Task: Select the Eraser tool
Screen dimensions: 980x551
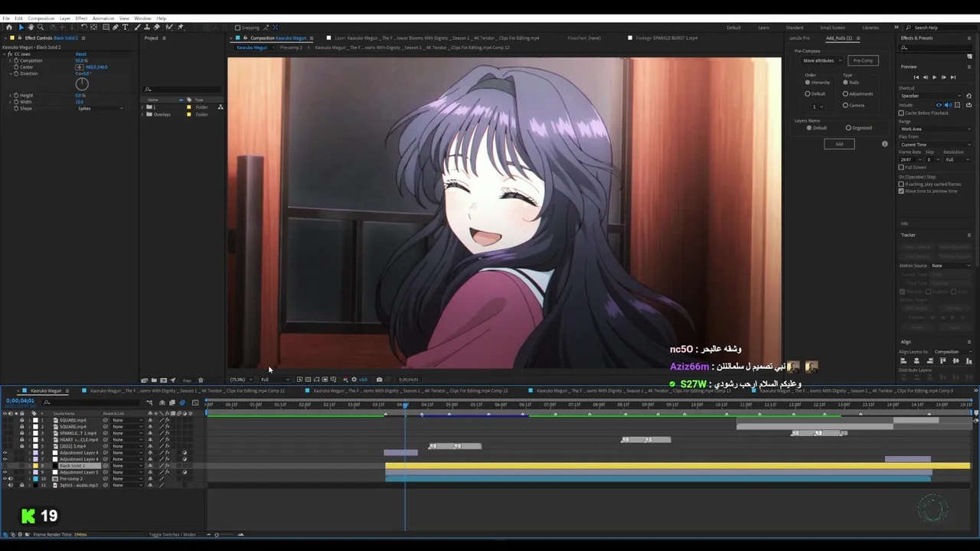Action: click(x=156, y=27)
